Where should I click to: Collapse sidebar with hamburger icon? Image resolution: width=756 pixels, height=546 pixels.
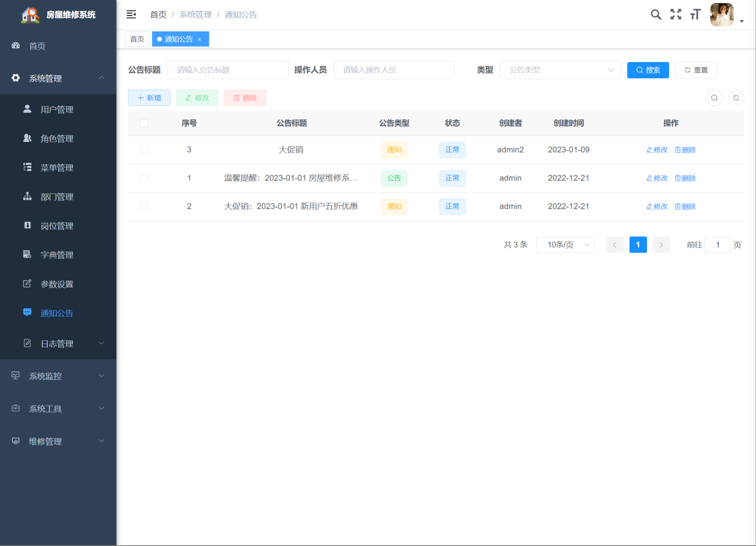(x=131, y=15)
